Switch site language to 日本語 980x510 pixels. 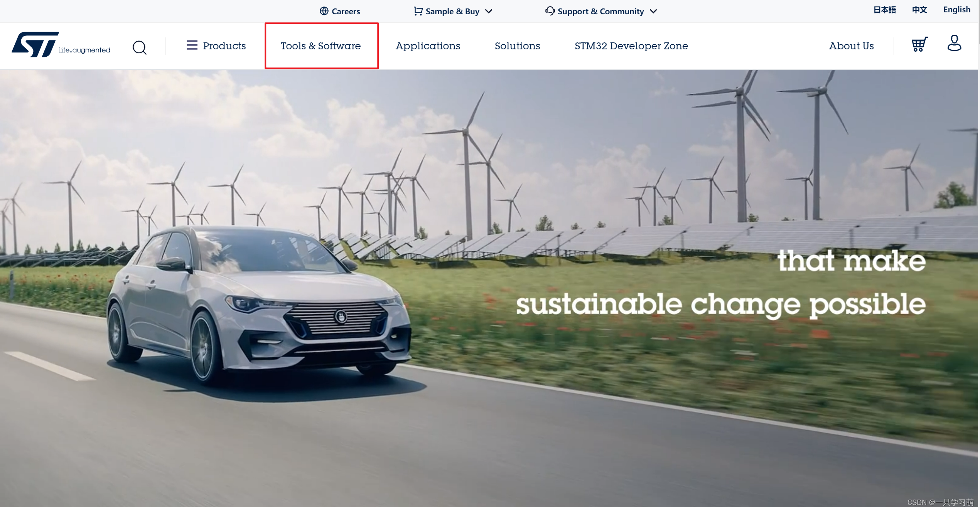884,10
